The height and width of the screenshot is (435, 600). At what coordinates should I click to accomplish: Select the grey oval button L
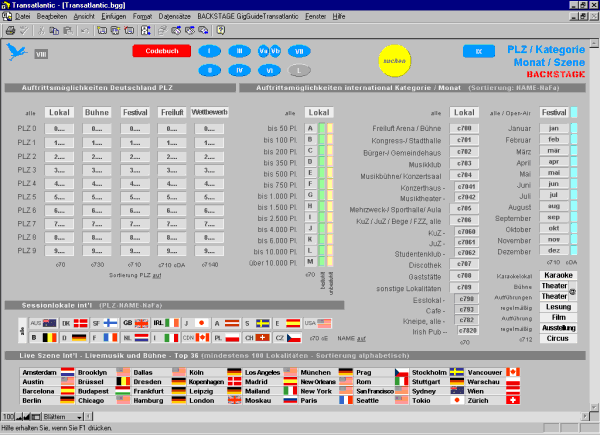tap(299, 70)
